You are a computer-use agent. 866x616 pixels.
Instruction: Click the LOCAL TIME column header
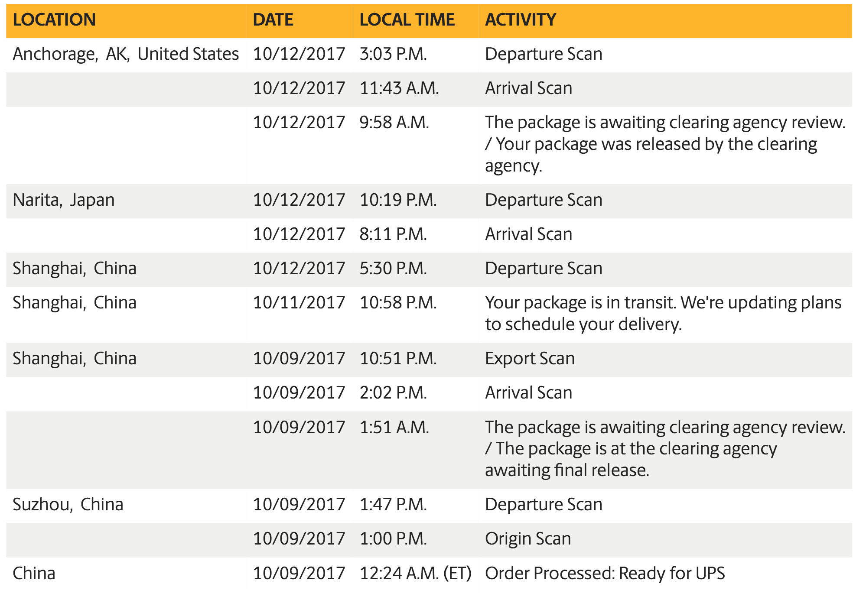[x=407, y=20]
